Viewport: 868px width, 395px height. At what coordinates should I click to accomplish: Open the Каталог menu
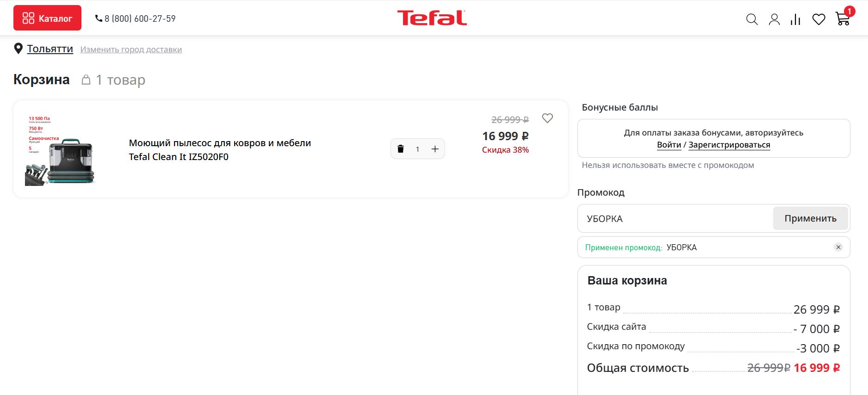tap(47, 18)
